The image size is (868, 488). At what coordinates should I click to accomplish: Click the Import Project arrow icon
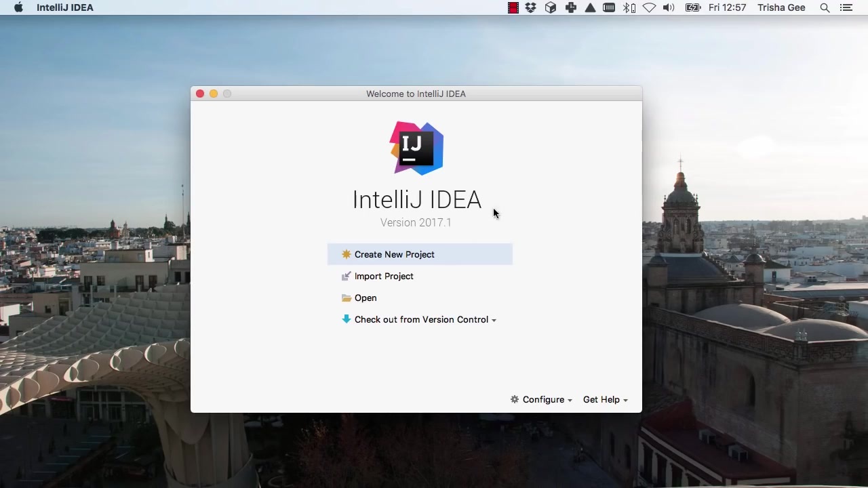(347, 276)
